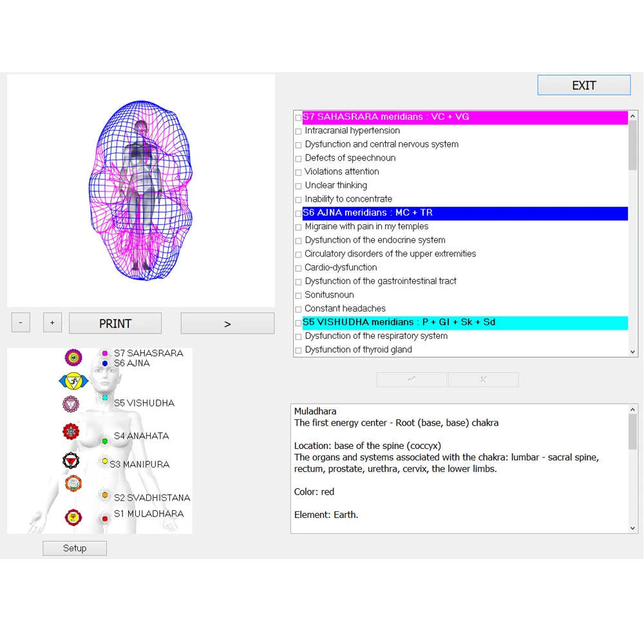Open the S5 VISHUDHA chakra symbol
This screenshot has width=644, height=644.
71,404
